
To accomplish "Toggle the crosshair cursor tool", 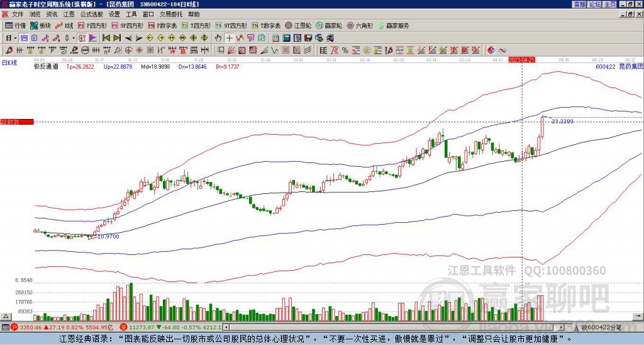I will pos(229,38).
